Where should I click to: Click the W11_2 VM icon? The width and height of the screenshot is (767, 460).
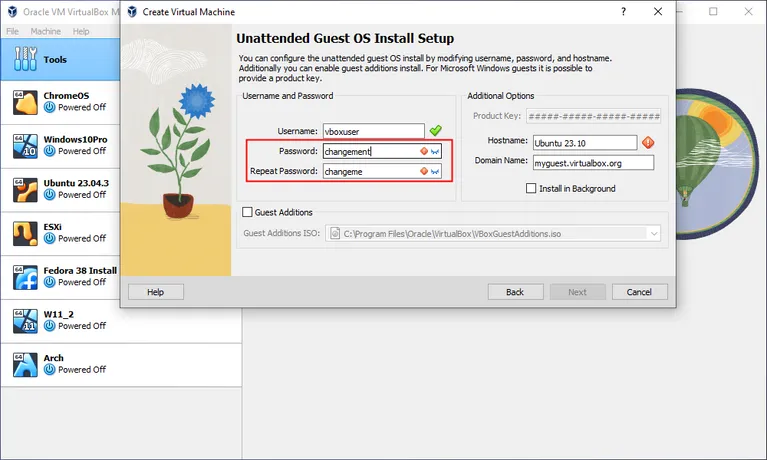(x=25, y=321)
